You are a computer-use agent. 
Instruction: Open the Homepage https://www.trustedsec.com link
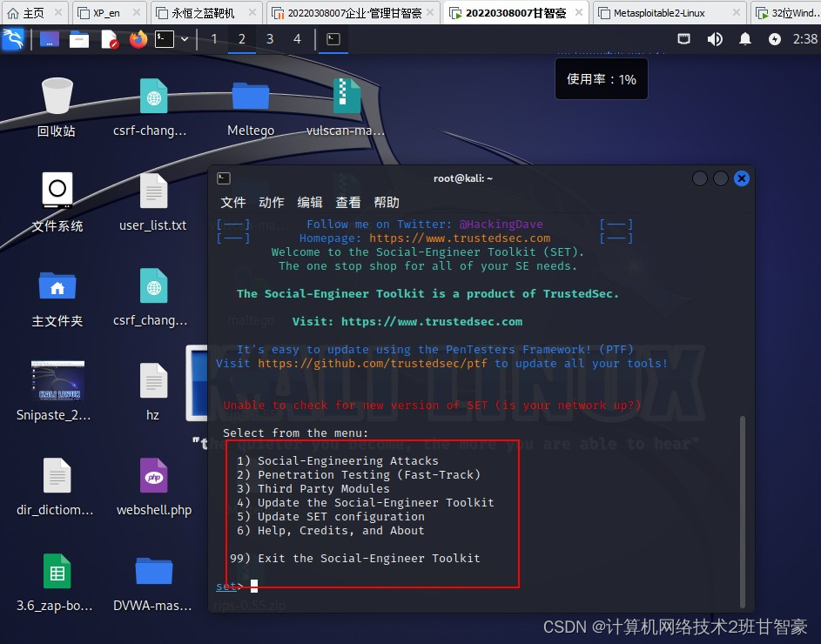(460, 238)
